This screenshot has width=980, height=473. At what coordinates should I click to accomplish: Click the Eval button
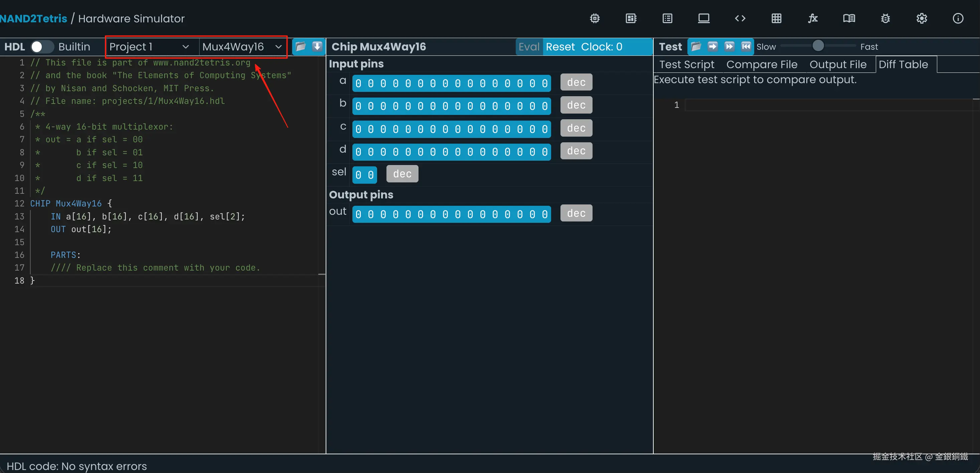coord(529,47)
